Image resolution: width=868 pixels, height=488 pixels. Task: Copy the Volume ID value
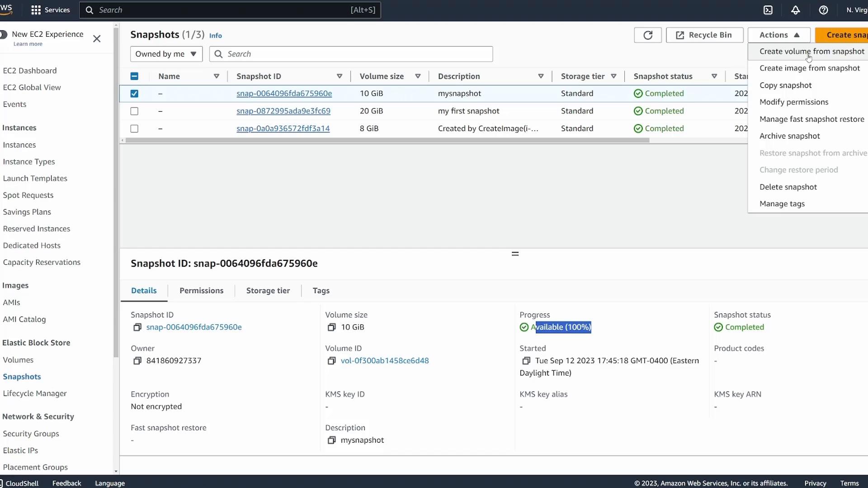coord(332,361)
